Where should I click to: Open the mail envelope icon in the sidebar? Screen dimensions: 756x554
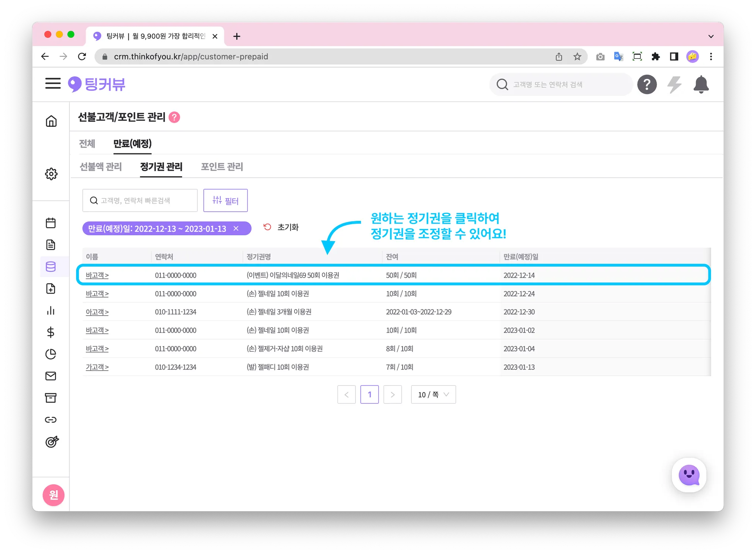click(x=51, y=376)
